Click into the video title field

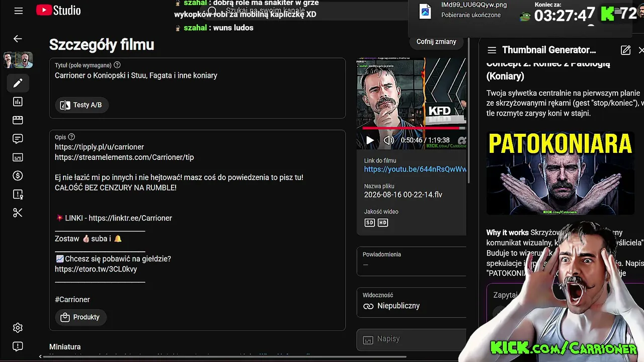click(x=197, y=75)
